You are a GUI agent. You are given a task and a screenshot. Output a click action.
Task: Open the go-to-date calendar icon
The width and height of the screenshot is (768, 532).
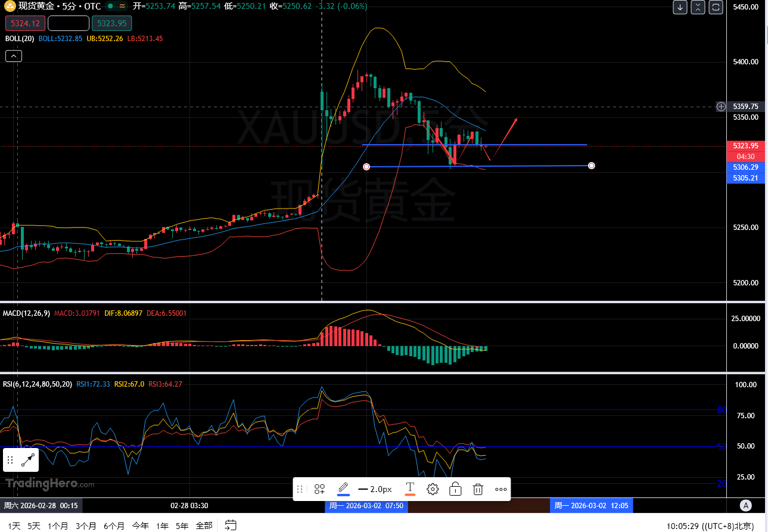point(231,525)
